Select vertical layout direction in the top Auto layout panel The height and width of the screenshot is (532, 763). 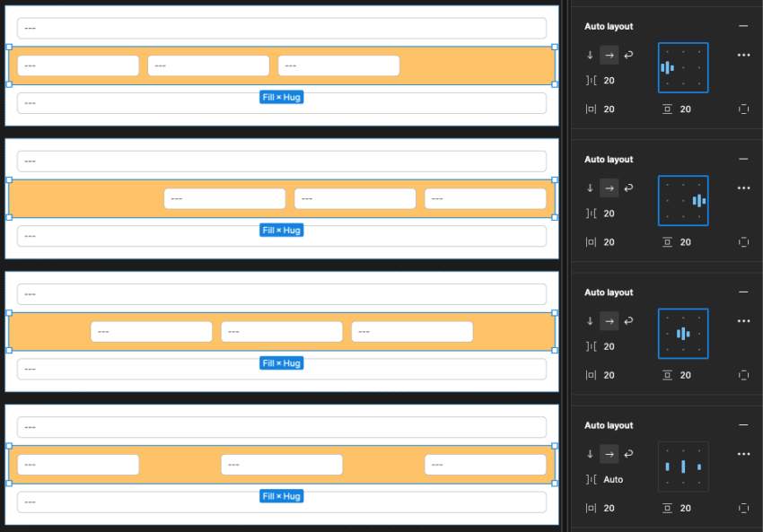click(590, 55)
